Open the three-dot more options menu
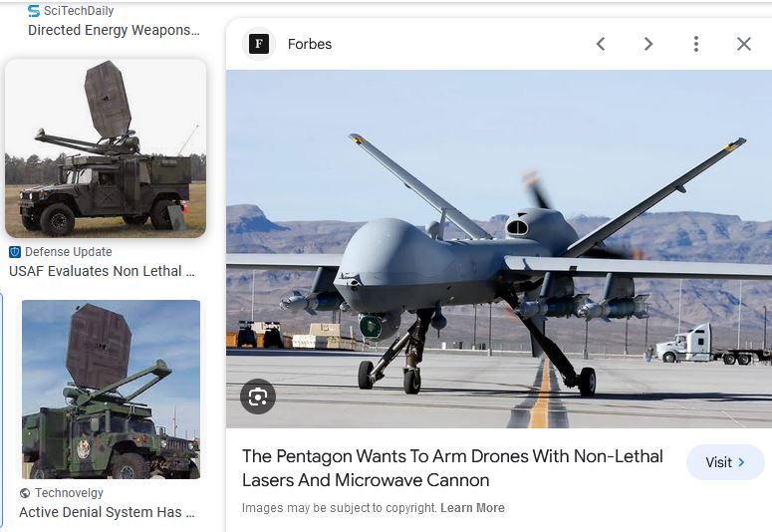Screen dimensions: 772x532 [695, 44]
